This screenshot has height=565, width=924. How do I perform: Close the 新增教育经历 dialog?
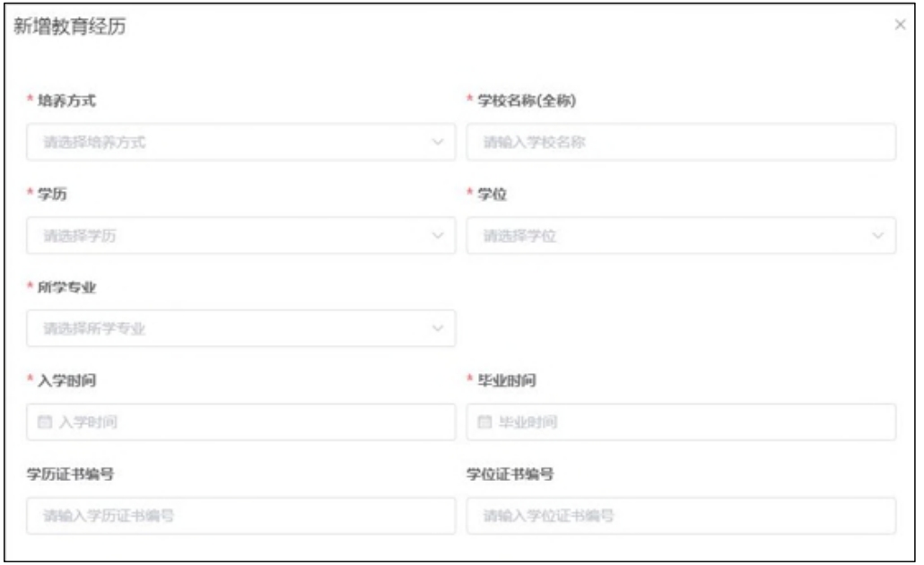click(x=900, y=26)
